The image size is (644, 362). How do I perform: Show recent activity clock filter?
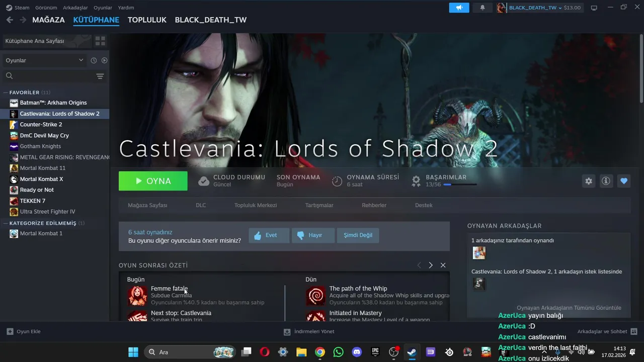94,60
